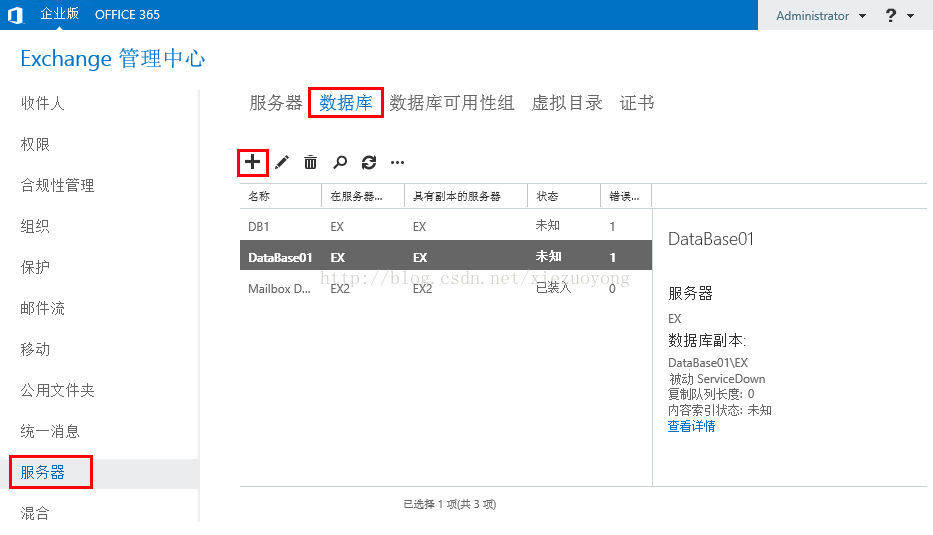Select the Mailbox D... database row
Screen dimensions: 933x535
(x=446, y=289)
